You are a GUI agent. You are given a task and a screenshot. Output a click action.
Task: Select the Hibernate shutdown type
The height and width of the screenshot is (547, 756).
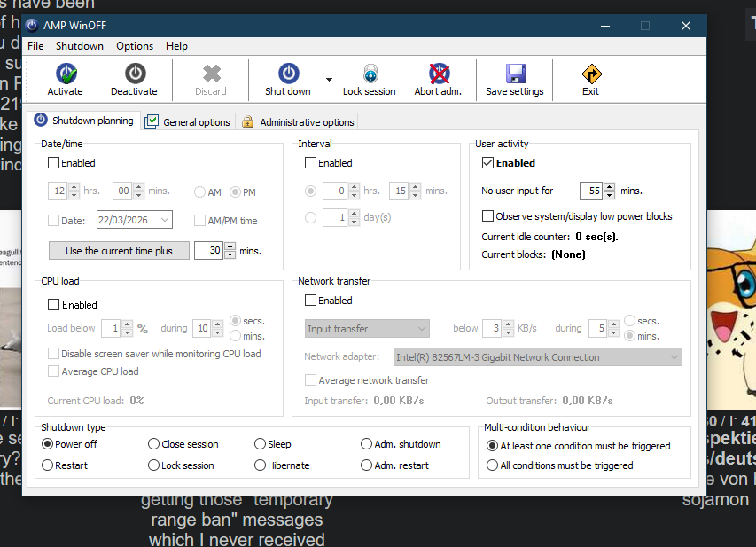(x=260, y=465)
